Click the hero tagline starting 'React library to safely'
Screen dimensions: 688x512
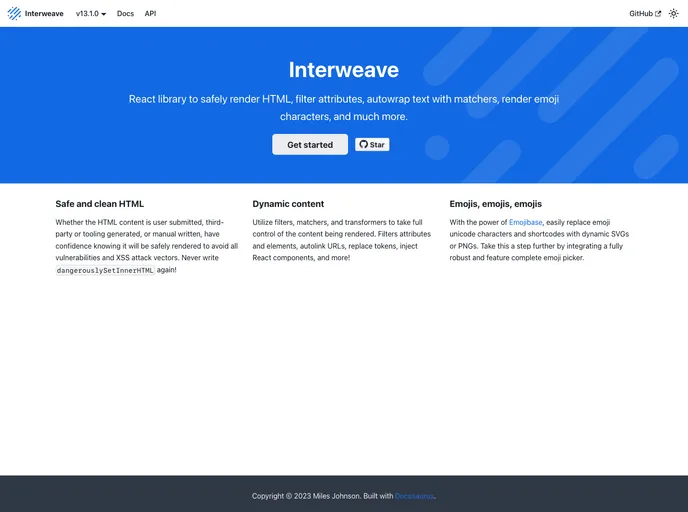[x=344, y=107]
